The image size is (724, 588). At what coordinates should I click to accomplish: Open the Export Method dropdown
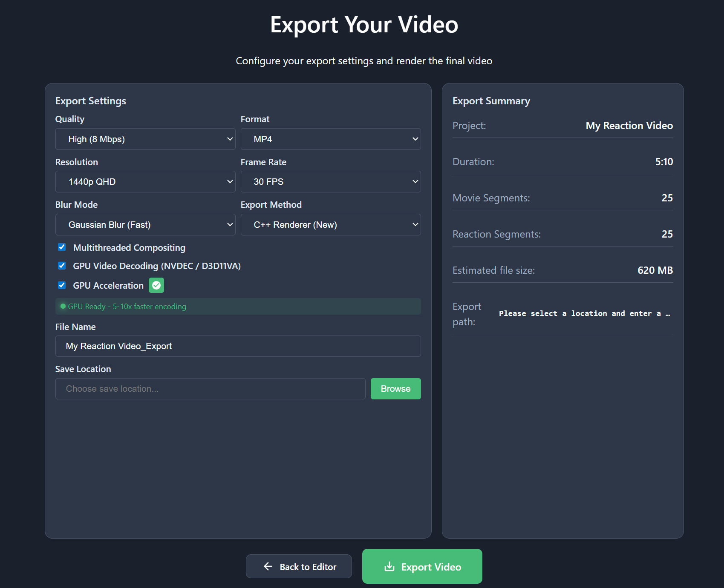click(331, 224)
